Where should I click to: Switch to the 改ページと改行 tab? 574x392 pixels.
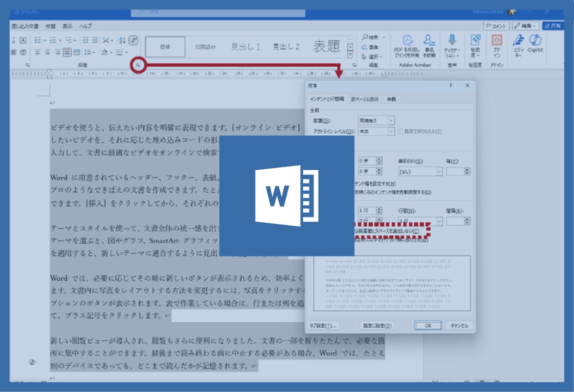coord(364,99)
